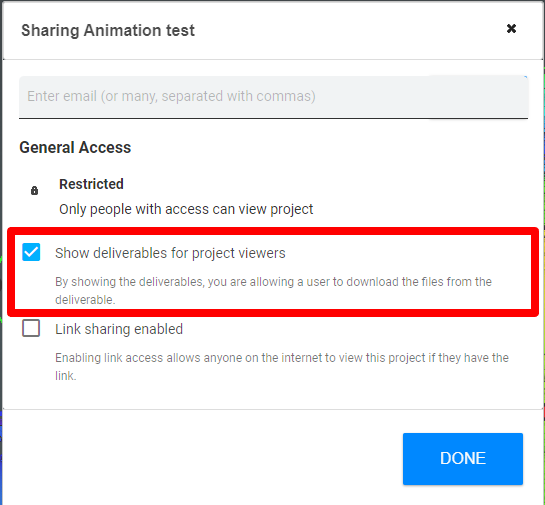Focus the Enter email input field
The image size is (545, 505).
coord(274,97)
